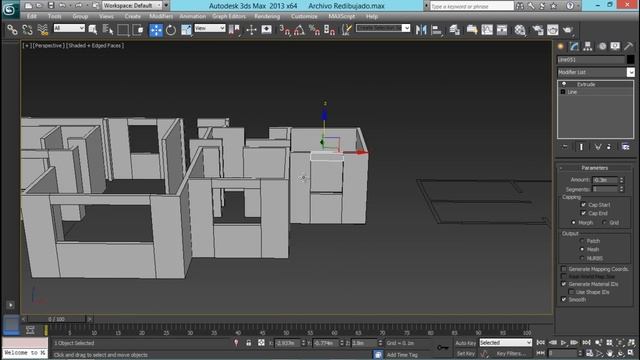The width and height of the screenshot is (640, 360).
Task: Open the Material Editor icon
Action: coord(520,30)
